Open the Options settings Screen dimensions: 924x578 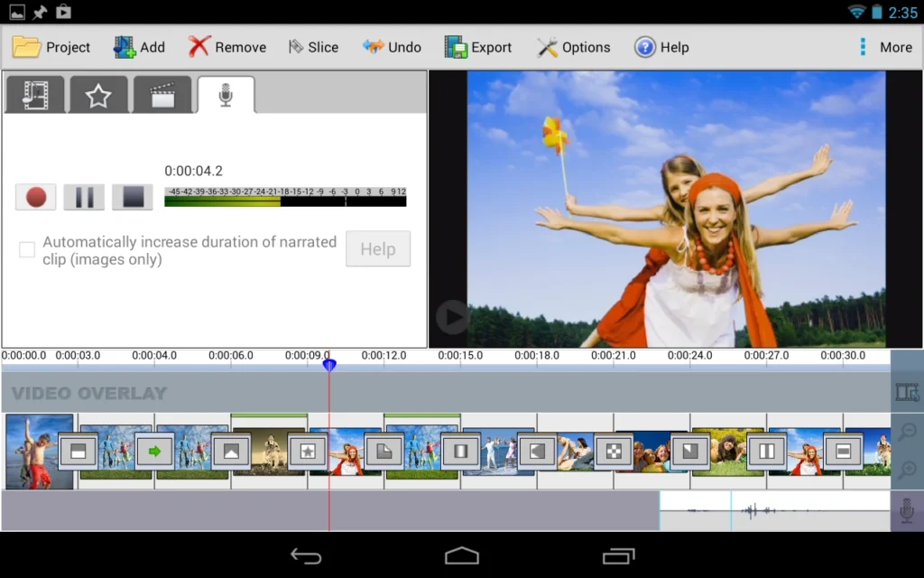click(573, 47)
